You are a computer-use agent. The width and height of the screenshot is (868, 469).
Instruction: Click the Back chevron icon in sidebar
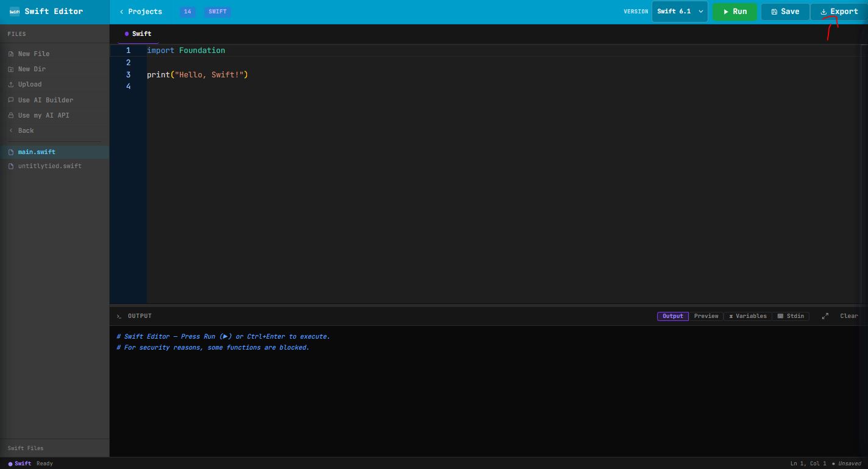click(11, 130)
